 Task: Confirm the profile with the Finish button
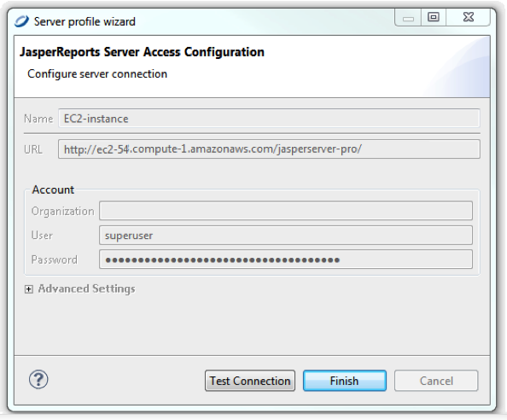pos(345,381)
